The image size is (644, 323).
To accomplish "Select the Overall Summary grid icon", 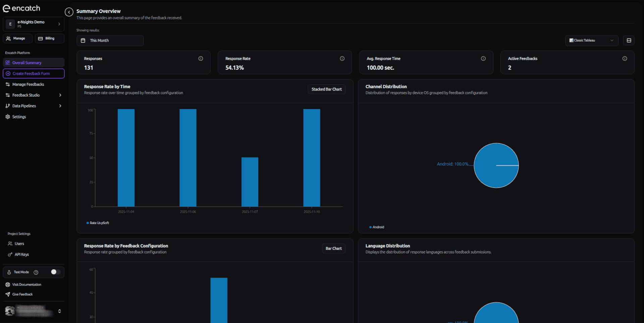I will coord(8,62).
